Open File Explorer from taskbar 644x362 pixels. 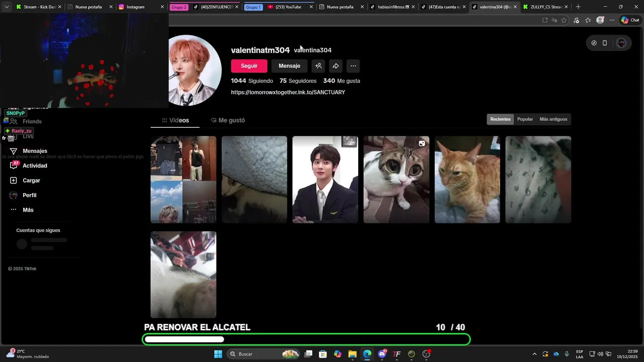[352, 354]
